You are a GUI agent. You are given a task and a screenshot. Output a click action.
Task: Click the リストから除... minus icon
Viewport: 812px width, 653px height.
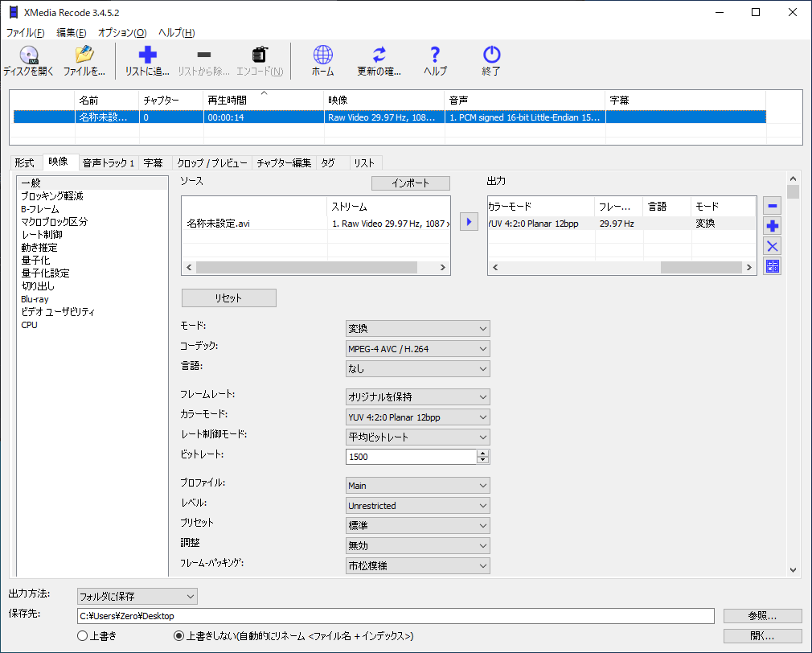(x=204, y=55)
